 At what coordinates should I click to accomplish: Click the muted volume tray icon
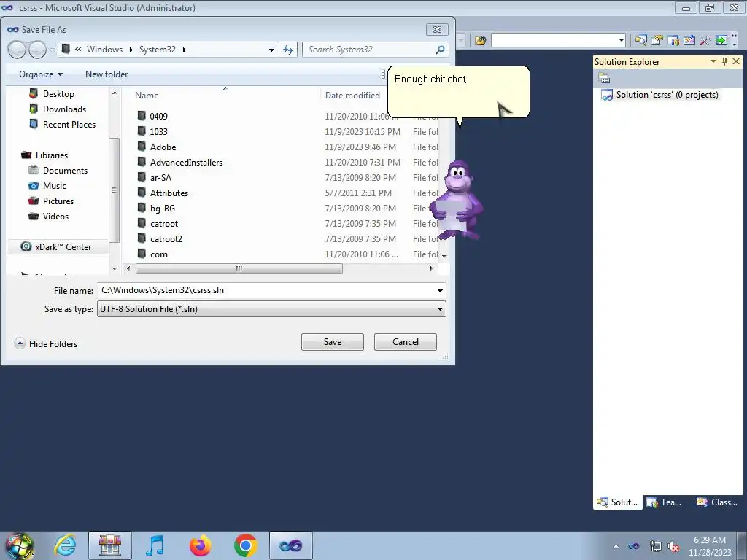tap(673, 547)
